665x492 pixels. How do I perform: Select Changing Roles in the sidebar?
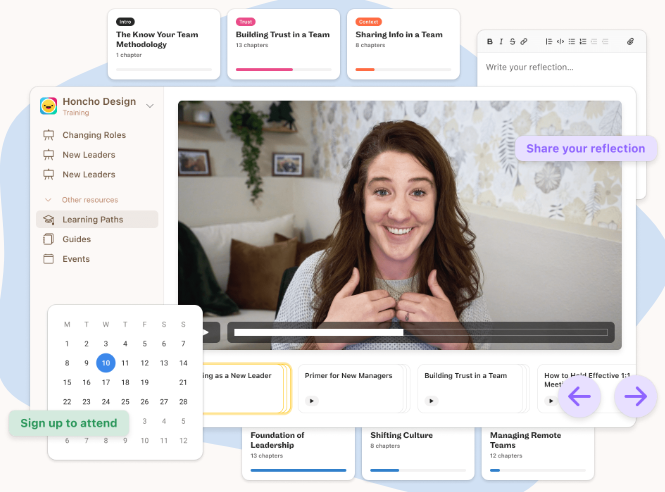click(94, 135)
